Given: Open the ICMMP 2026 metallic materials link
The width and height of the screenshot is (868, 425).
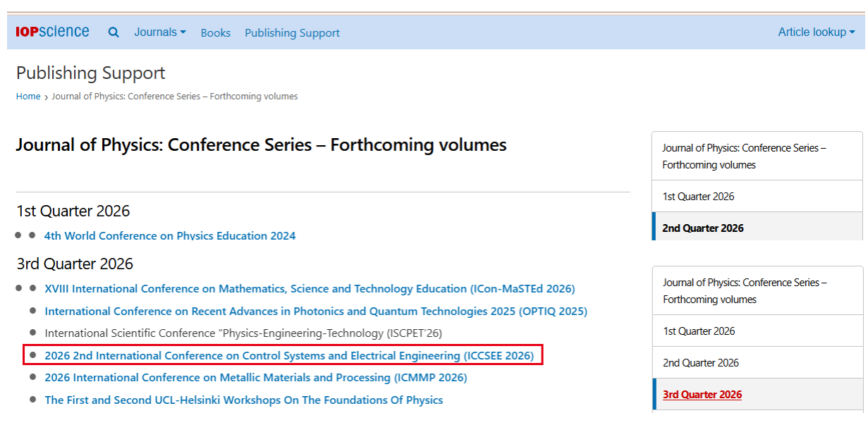Looking at the screenshot, I should pyautogui.click(x=255, y=378).
